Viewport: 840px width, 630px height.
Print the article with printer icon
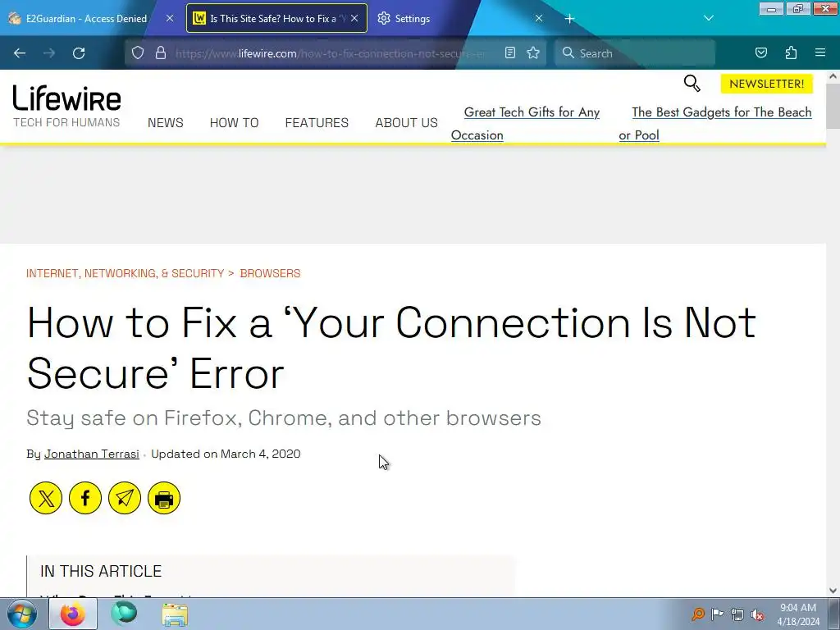[x=164, y=498]
